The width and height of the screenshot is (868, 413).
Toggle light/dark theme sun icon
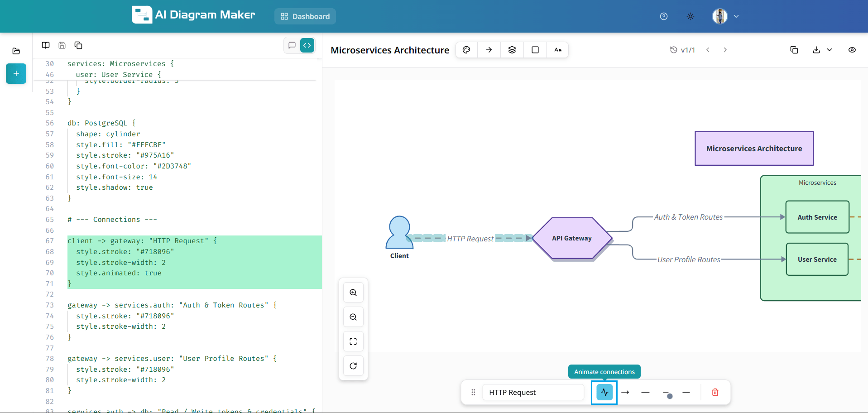pos(691,16)
